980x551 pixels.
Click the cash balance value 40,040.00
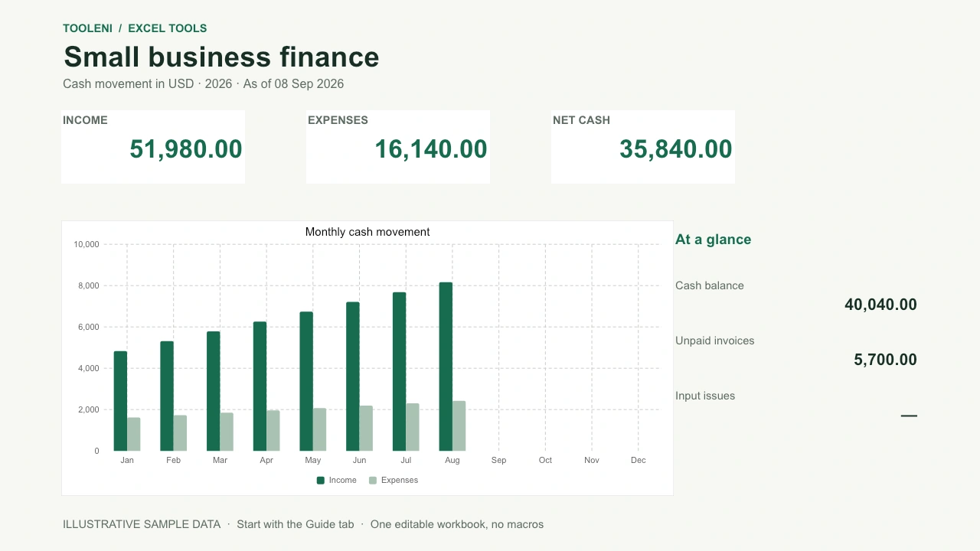(x=880, y=305)
